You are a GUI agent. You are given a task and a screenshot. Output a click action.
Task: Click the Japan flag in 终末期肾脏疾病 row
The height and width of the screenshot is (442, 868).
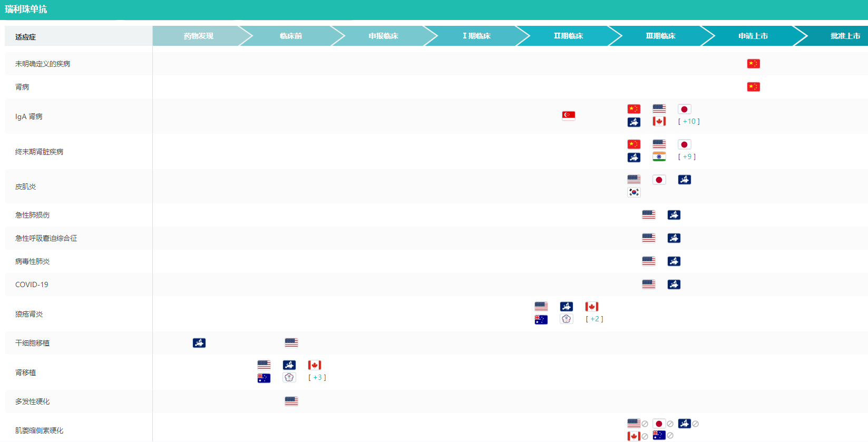(685, 144)
